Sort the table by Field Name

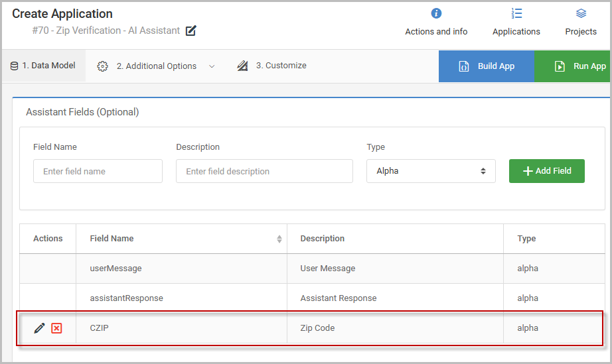[x=279, y=239]
